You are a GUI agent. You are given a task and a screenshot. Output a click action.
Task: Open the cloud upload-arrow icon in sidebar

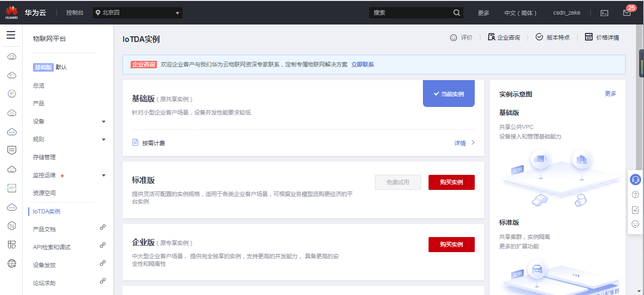pyautogui.click(x=12, y=113)
